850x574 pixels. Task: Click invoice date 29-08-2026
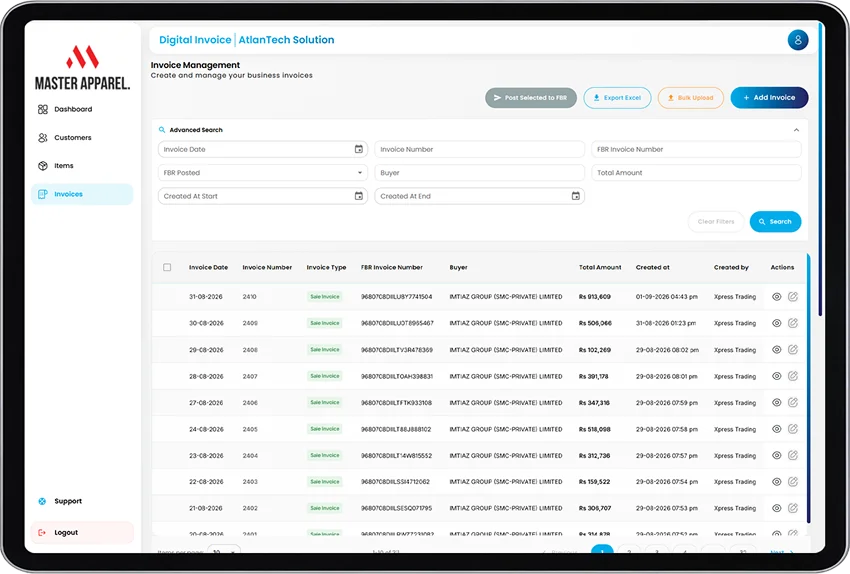206,350
